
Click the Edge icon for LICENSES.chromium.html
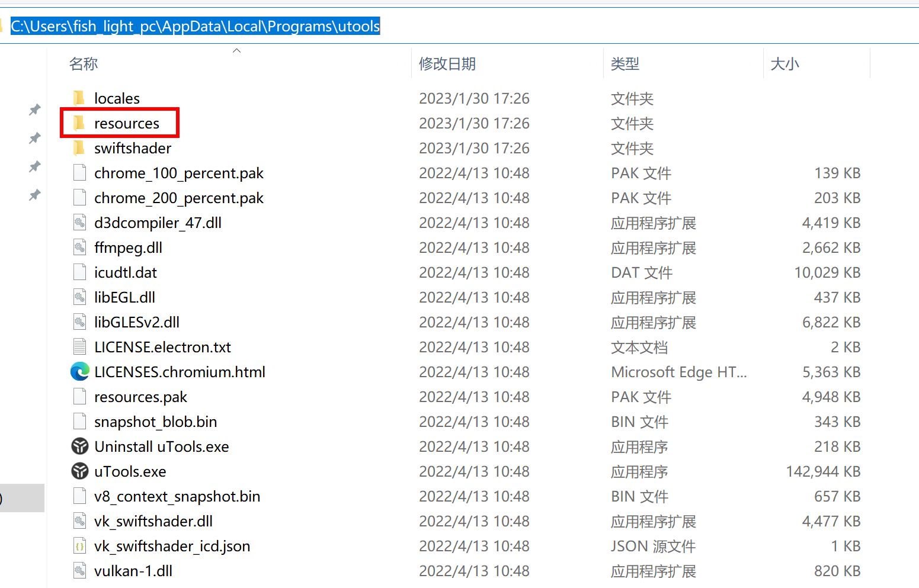(x=79, y=371)
